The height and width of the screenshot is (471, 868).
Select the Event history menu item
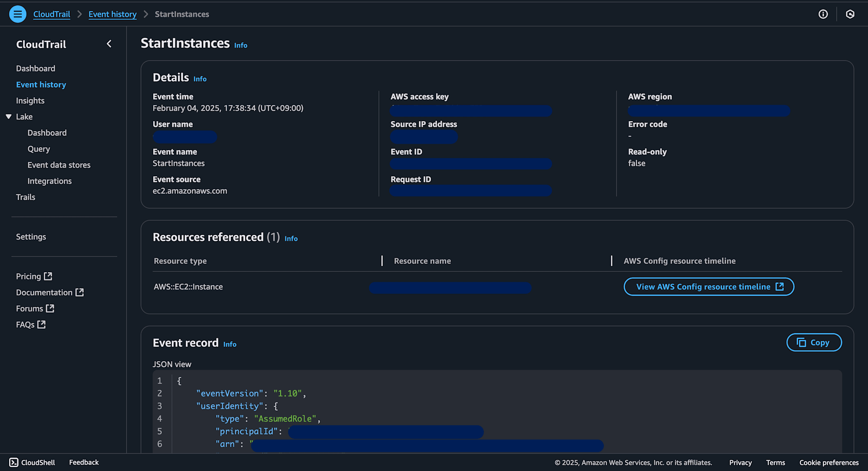41,84
